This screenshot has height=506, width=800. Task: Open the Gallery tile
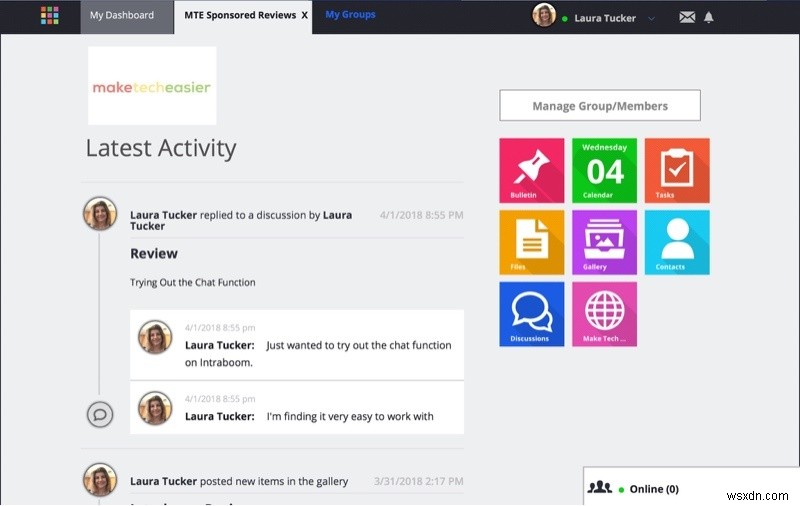pos(604,242)
